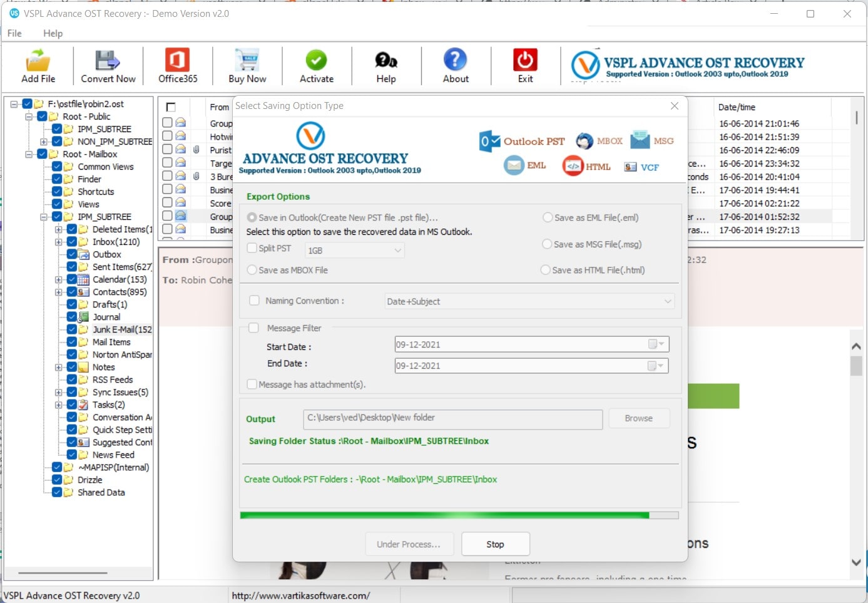Viewport: 868px width, 603px height.
Task: Close the Select Saving Option Type dialog
Action: (x=675, y=106)
